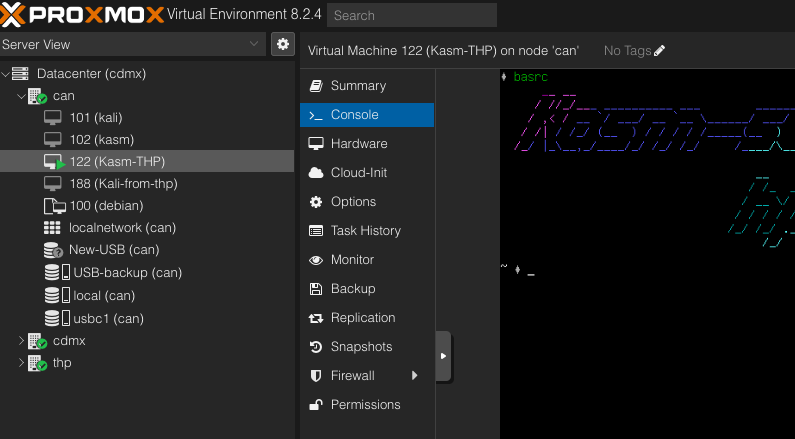This screenshot has width=795, height=439.
Task: Select the 101 (kali) VM
Action: tap(95, 118)
